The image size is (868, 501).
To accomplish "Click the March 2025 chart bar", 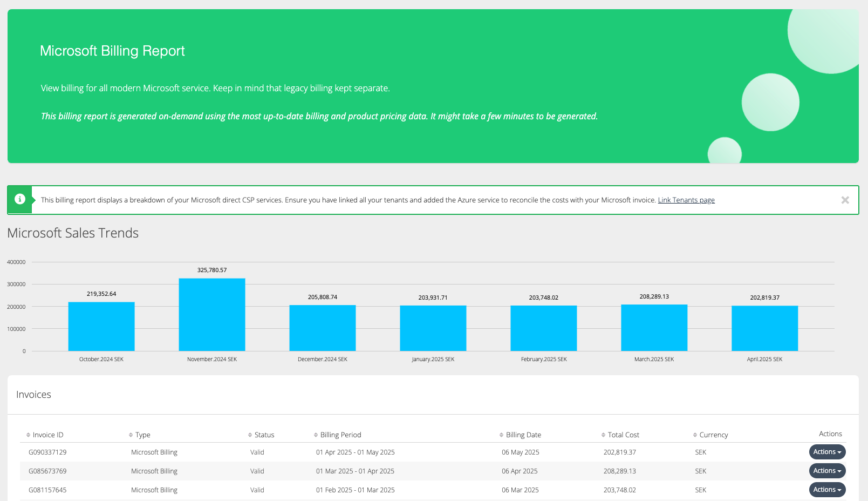I will click(654, 328).
